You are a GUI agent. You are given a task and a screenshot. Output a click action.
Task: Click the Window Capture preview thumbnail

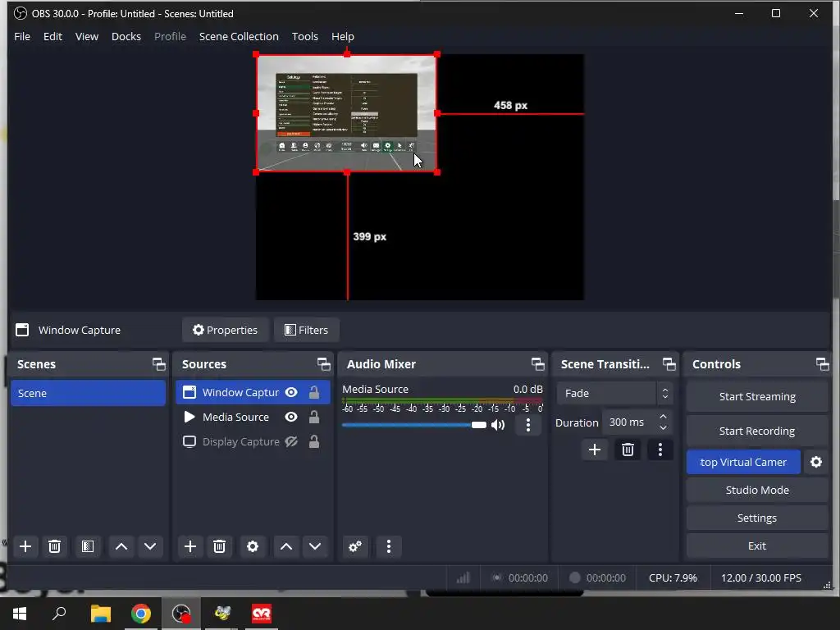[347, 113]
